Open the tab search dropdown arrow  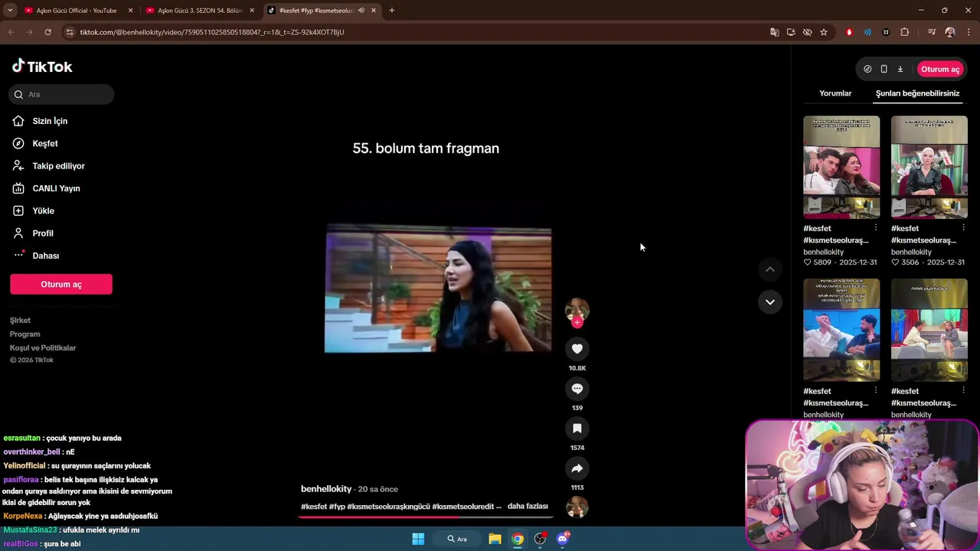[10, 11]
